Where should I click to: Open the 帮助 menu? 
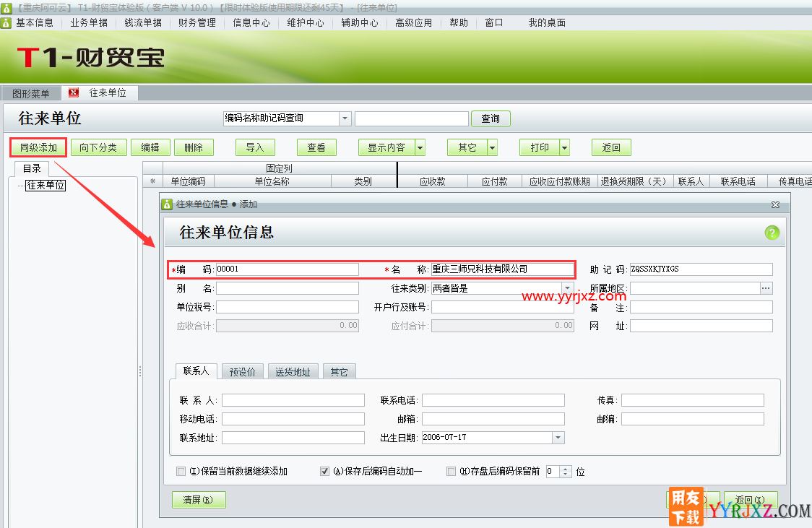[459, 23]
